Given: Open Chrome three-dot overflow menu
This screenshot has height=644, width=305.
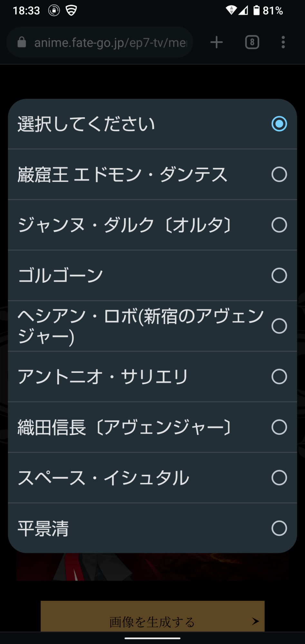Looking at the screenshot, I should 283,42.
